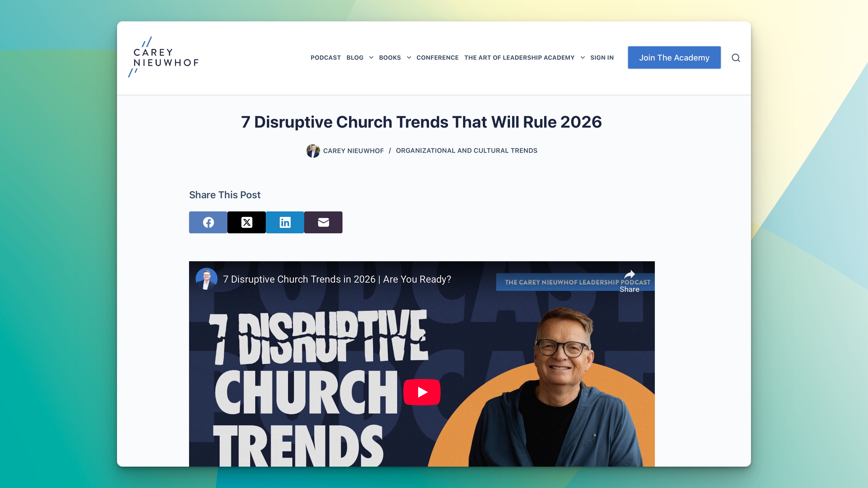Go to the Conference menu item
This screenshot has height=488, width=868.
point(437,58)
